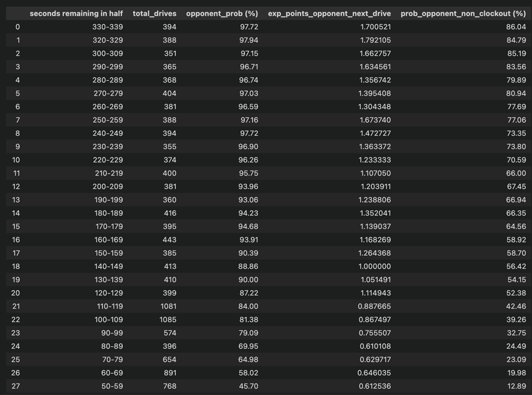532x395 pixels.
Task: Select the cell with range 290-299
Action: coord(107,67)
